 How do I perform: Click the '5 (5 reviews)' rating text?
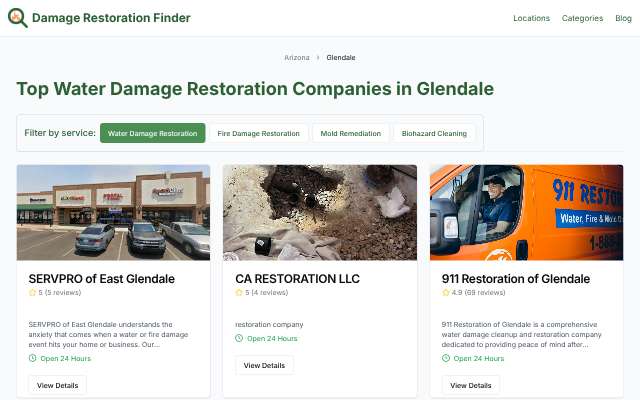60,292
